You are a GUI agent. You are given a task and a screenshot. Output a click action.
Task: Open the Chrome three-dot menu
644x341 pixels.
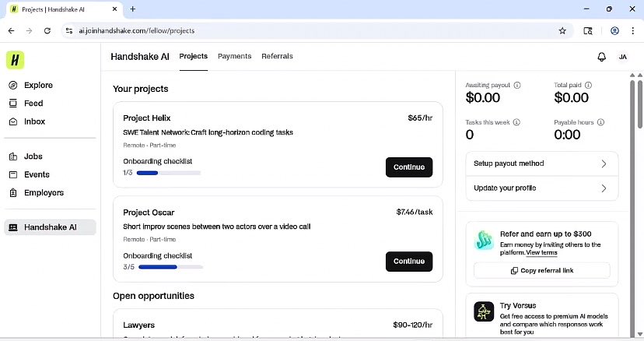pos(633,31)
